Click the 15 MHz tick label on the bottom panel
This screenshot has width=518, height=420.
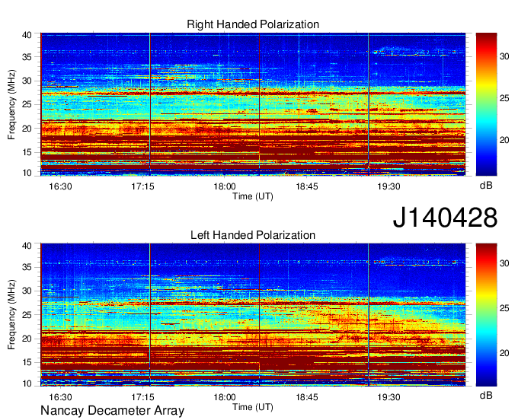pyautogui.click(x=27, y=363)
